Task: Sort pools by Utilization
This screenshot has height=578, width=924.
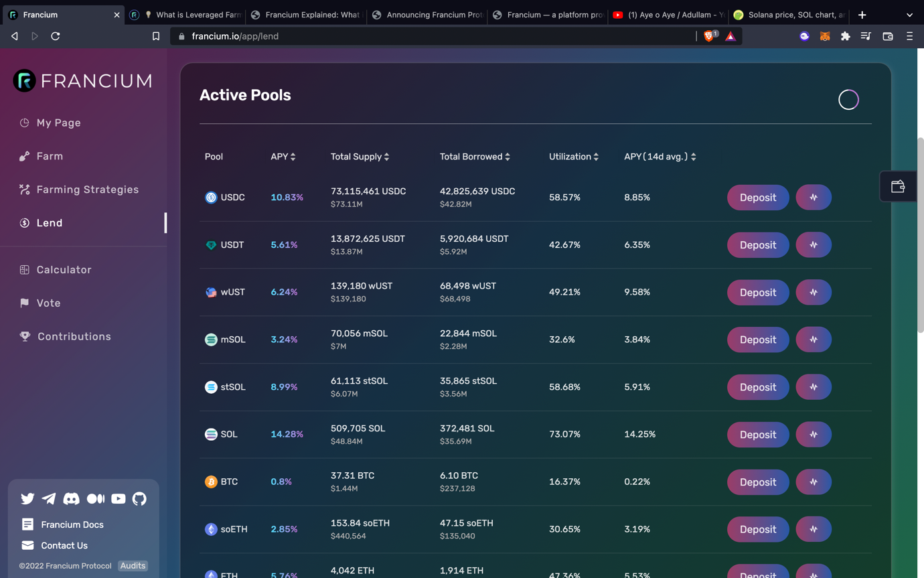Action: [574, 157]
